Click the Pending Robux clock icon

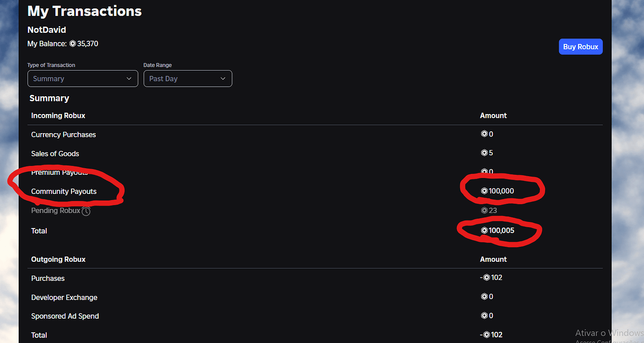pos(86,211)
